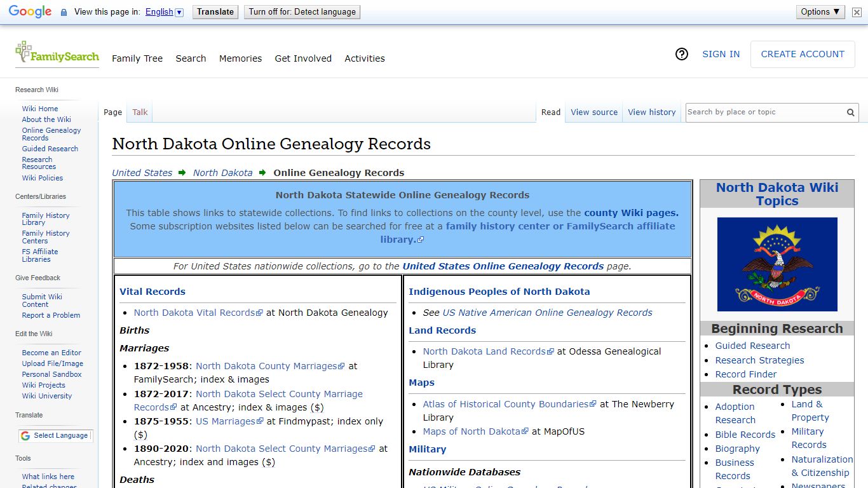Screen dimensions: 868x488
Task: Click the Indigenous Peoples of North Dakota heading
Action: (x=499, y=292)
